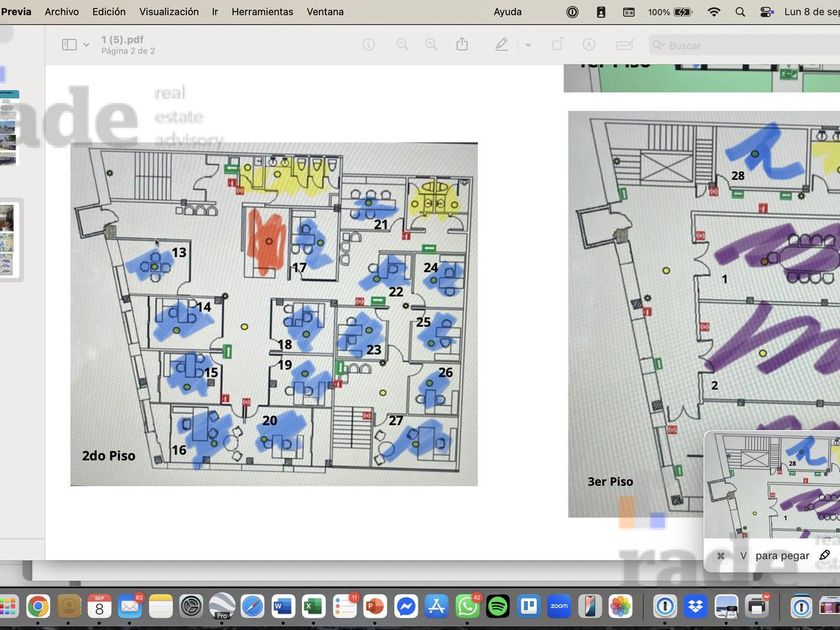The height and width of the screenshot is (630, 840).
Task: Open Notes from the Dock
Action: coord(161,607)
